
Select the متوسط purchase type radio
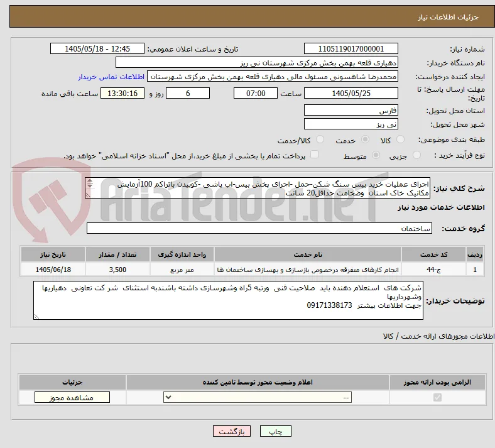[376, 155]
